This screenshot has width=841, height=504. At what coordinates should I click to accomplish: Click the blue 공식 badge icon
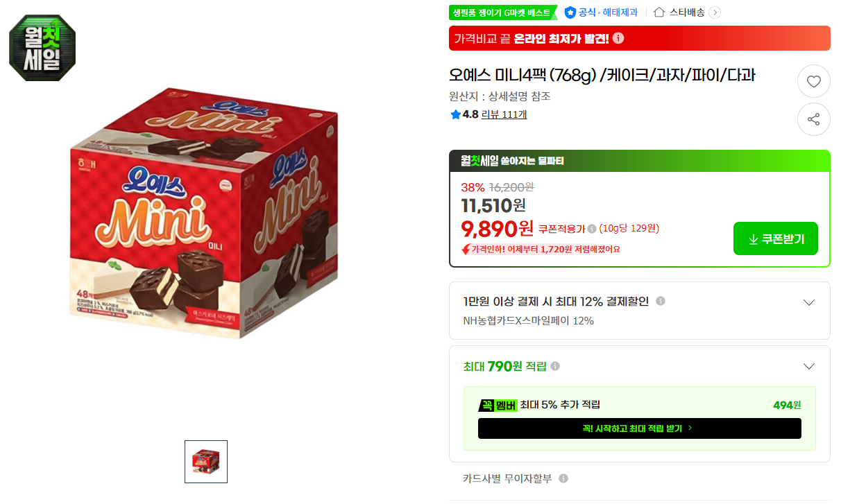click(570, 12)
